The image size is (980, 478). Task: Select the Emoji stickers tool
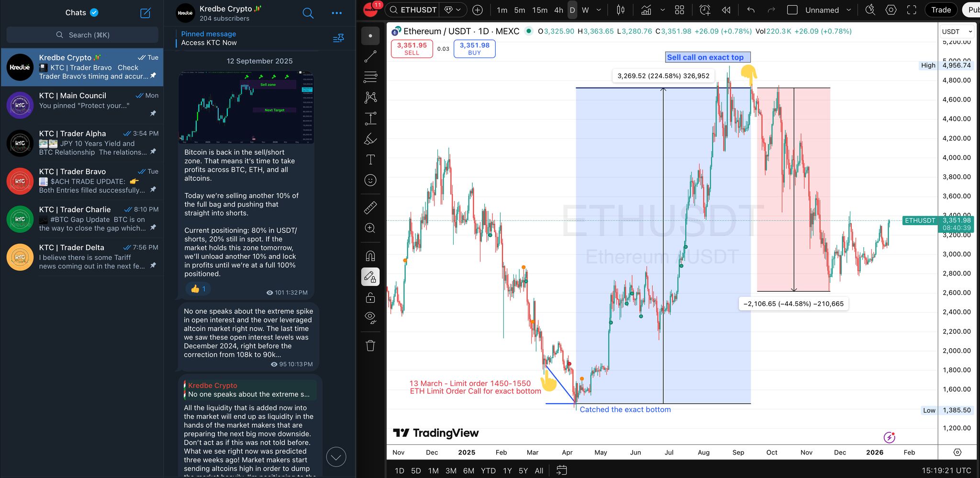click(x=370, y=180)
